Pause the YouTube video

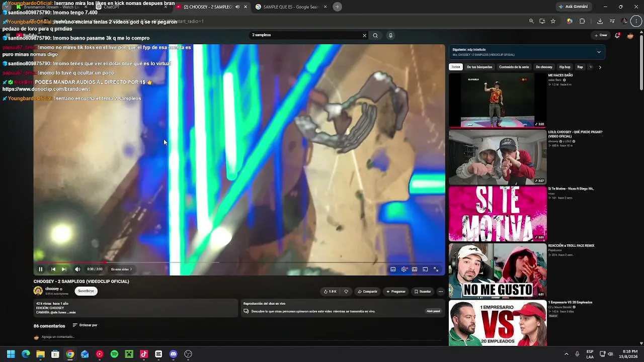[x=41, y=269]
